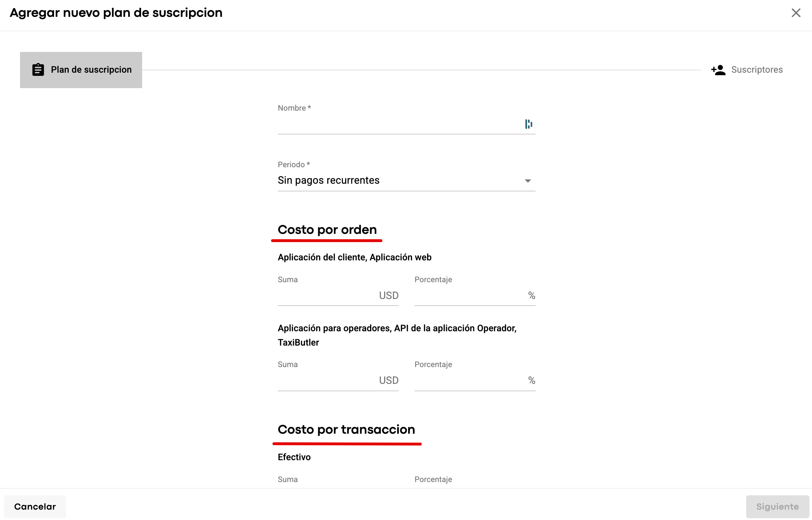
Task: Click the Siguiente button
Action: (777, 506)
